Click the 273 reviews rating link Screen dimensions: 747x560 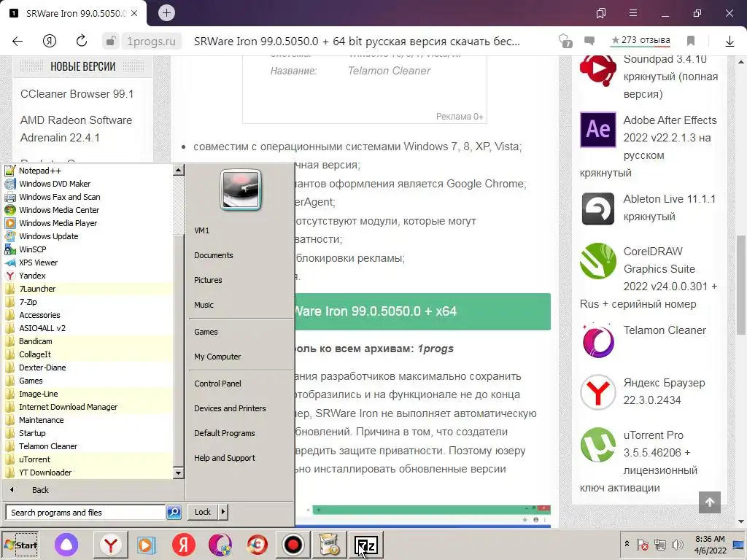(x=640, y=41)
